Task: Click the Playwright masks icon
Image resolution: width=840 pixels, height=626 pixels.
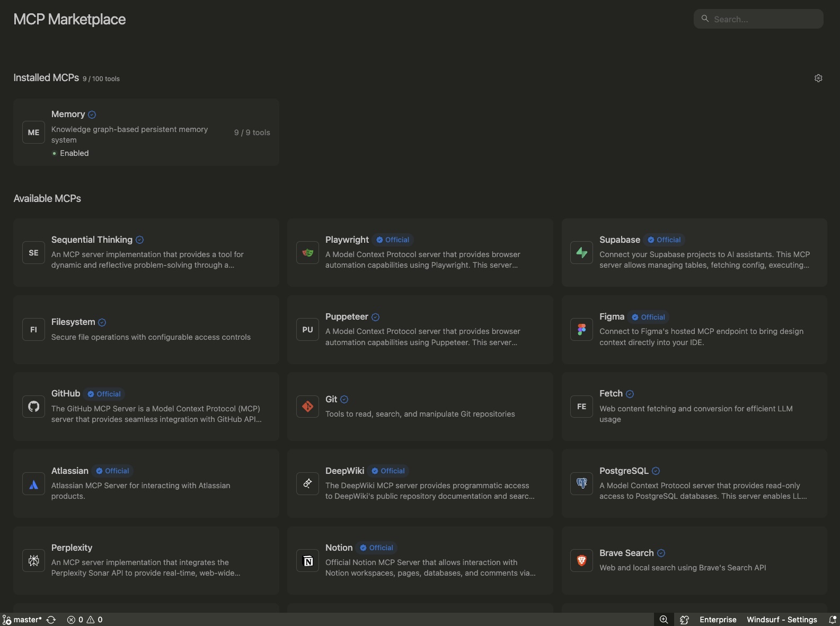Action: pyautogui.click(x=307, y=253)
